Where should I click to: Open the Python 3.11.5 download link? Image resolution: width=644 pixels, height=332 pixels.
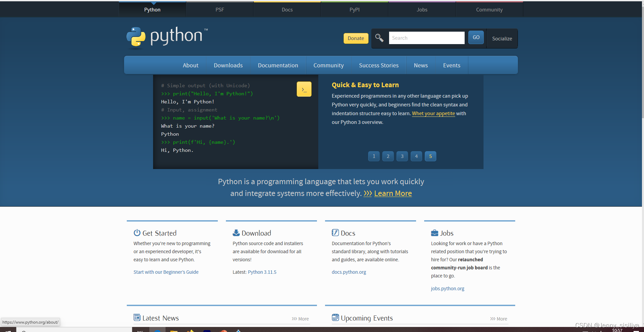tap(262, 272)
